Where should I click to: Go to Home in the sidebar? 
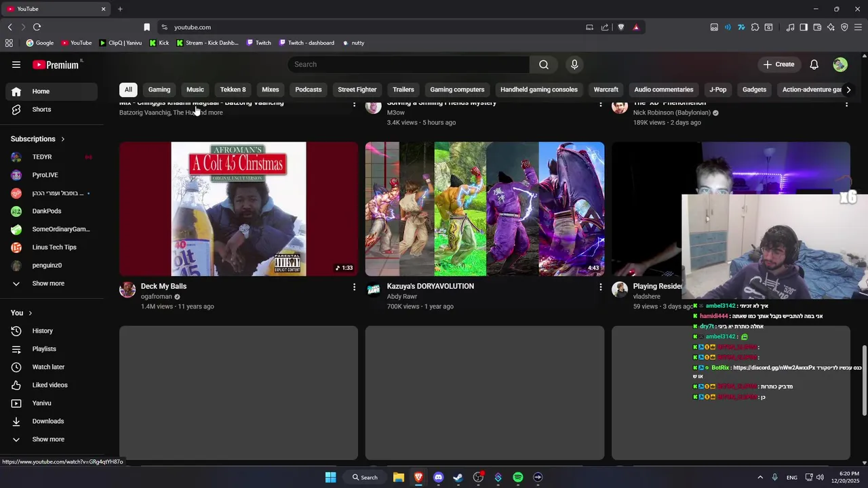52,91
